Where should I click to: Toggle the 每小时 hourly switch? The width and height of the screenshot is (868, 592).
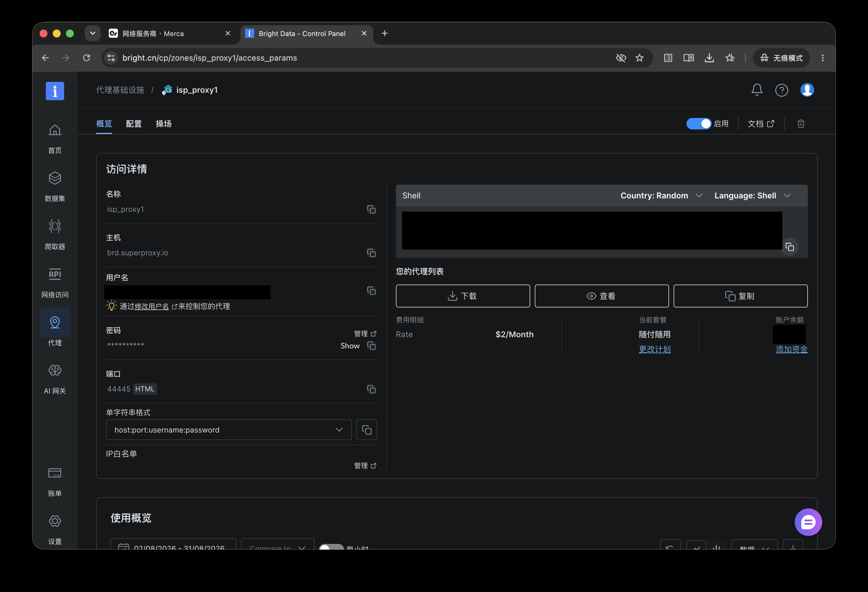[x=331, y=547]
